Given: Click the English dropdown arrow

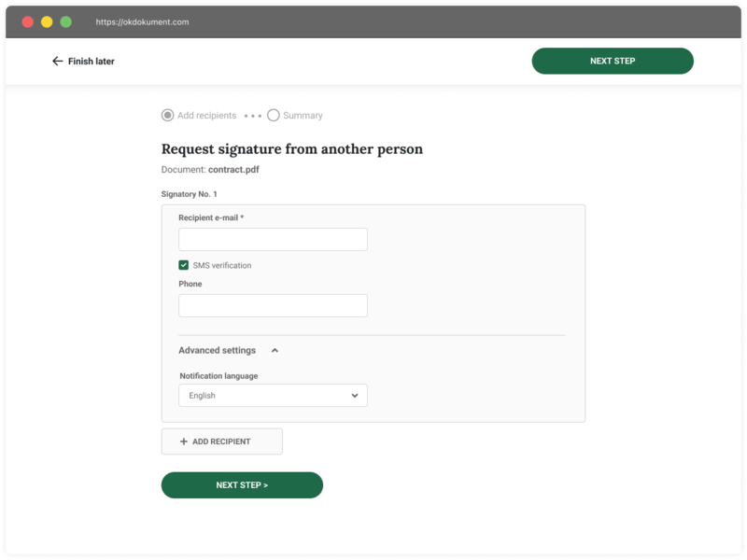Looking at the screenshot, I should click(355, 396).
